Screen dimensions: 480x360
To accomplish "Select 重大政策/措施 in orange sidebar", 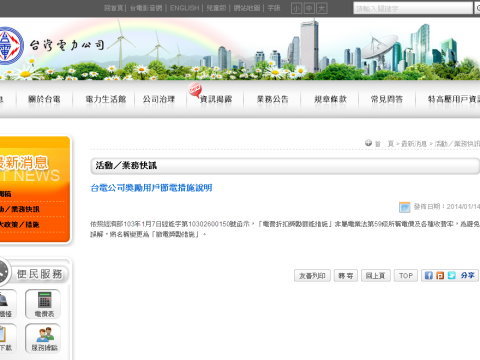I will (19, 224).
